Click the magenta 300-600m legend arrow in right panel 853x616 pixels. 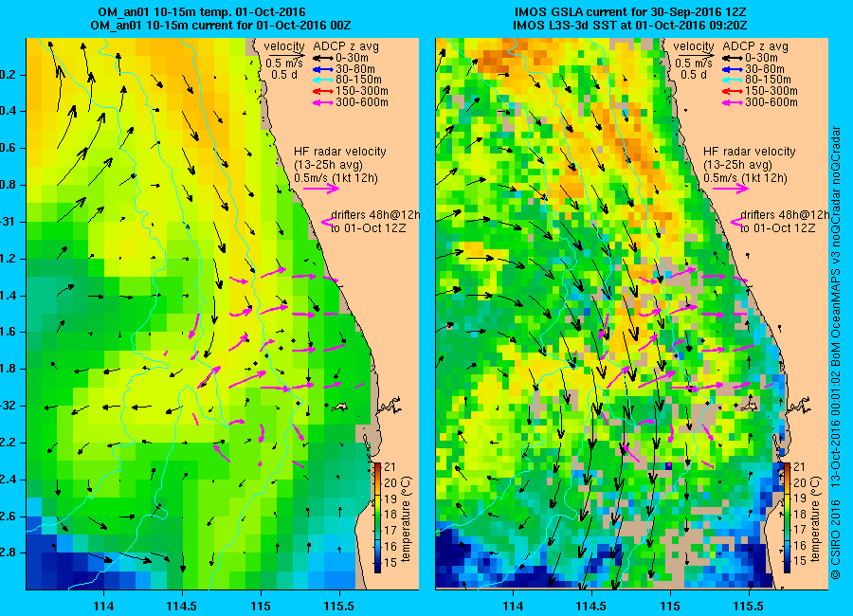coord(733,102)
